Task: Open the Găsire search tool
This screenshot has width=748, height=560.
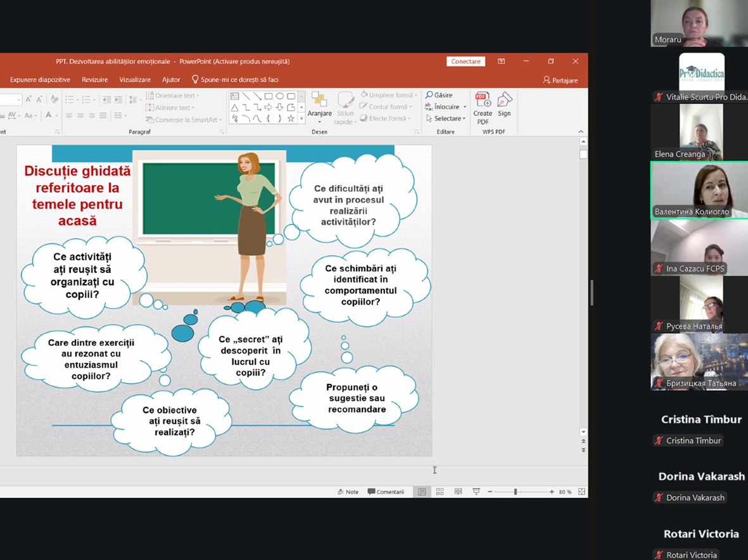Action: tap(439, 95)
